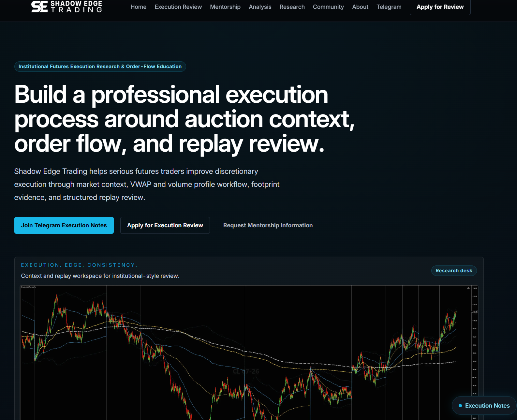Open the Research nav link
This screenshot has height=420, width=517.
pos(292,7)
